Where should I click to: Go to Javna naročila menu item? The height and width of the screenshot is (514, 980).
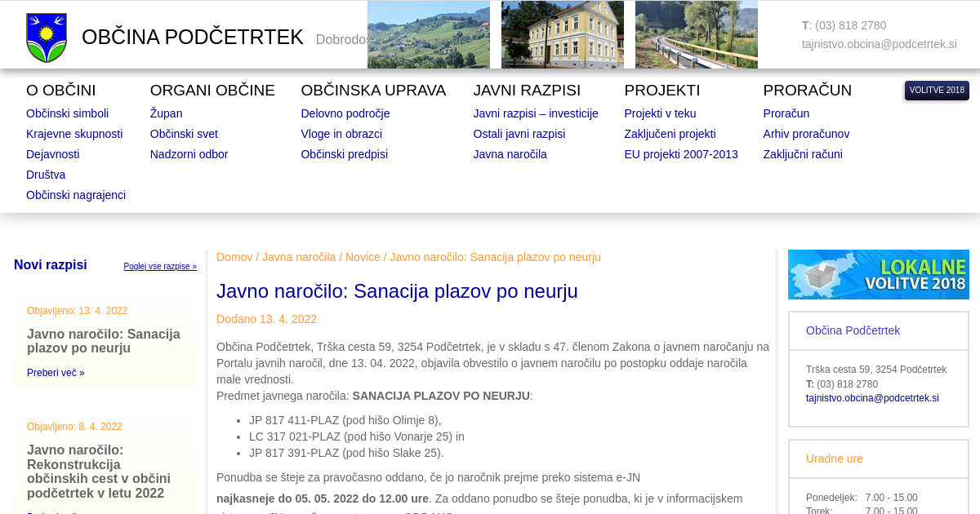tap(510, 154)
